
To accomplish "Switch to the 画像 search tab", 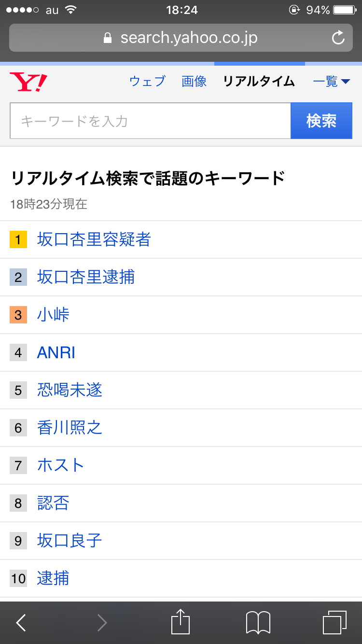I will (x=194, y=82).
